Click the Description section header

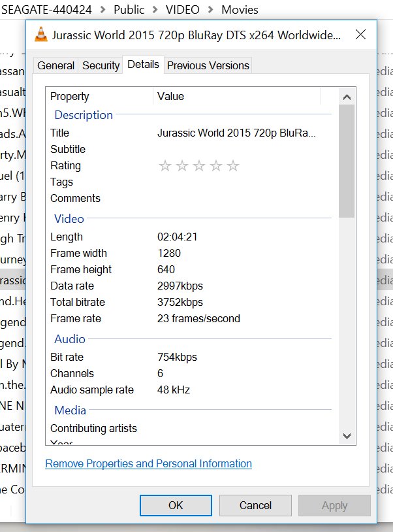point(84,115)
